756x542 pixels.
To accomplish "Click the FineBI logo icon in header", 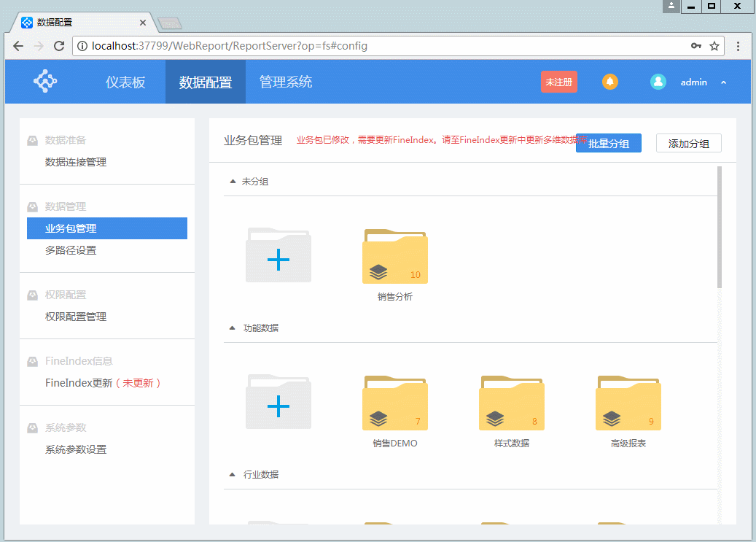I will pos(45,81).
